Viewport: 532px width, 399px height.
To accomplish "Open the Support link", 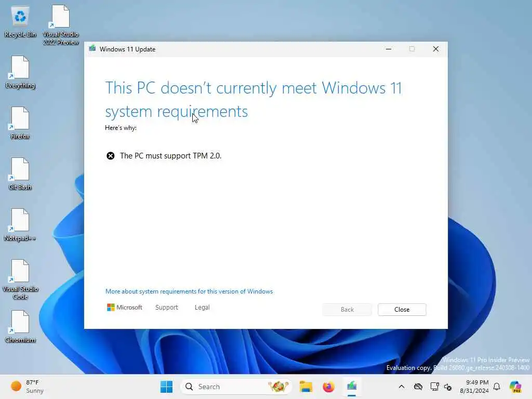I will [x=167, y=308].
